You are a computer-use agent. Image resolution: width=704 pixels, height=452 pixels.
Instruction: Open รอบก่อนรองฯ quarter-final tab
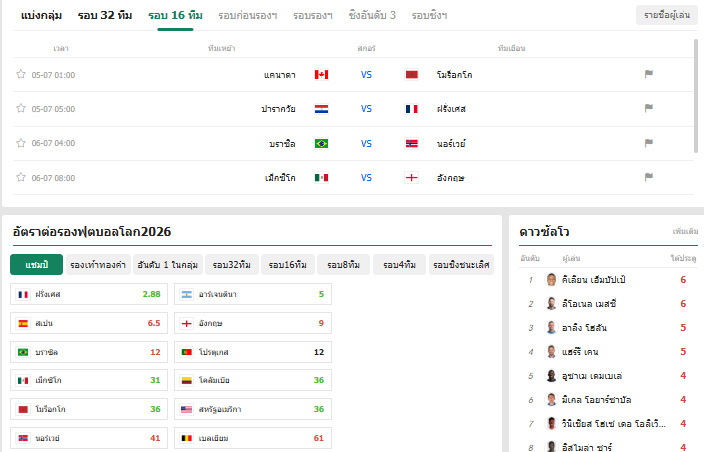248,15
